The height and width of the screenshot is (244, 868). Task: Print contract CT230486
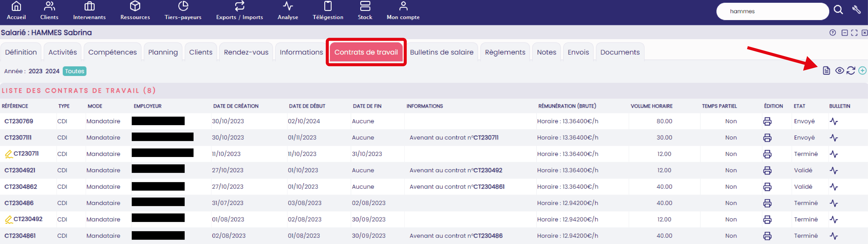pos(767,203)
